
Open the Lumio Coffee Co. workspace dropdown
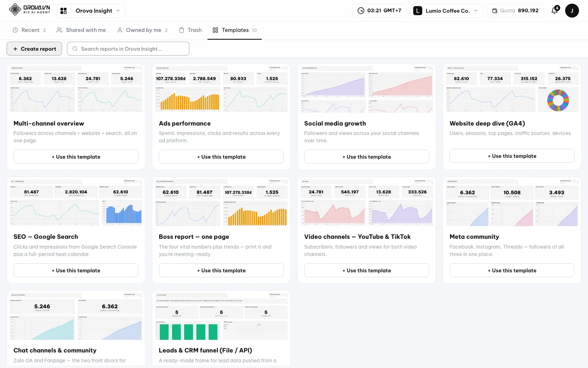(446, 11)
